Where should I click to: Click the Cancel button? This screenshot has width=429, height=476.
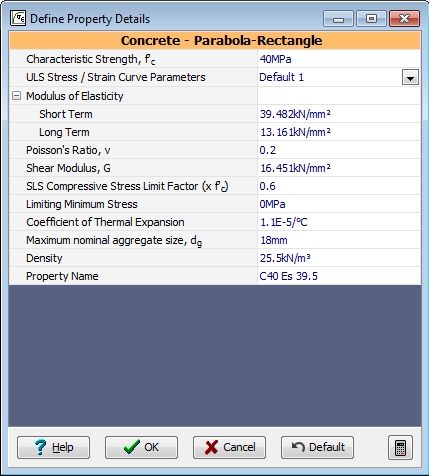point(229,447)
